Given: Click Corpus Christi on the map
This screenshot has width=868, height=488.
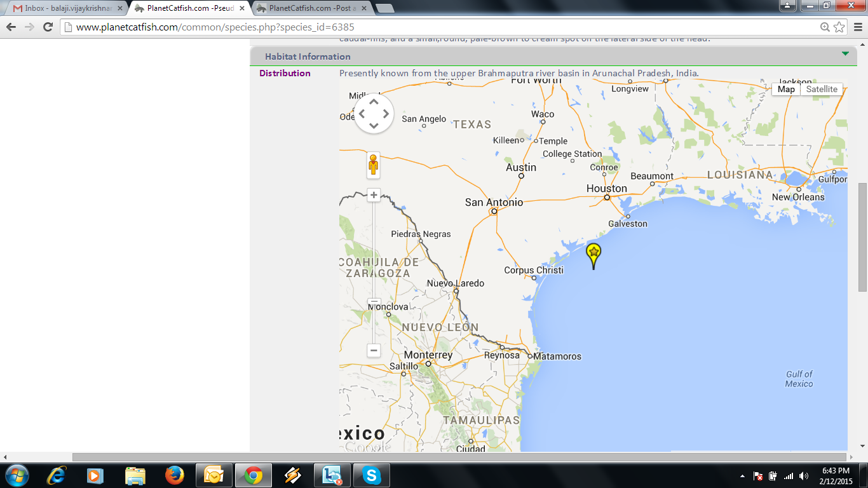Looking at the screenshot, I should point(534,270).
